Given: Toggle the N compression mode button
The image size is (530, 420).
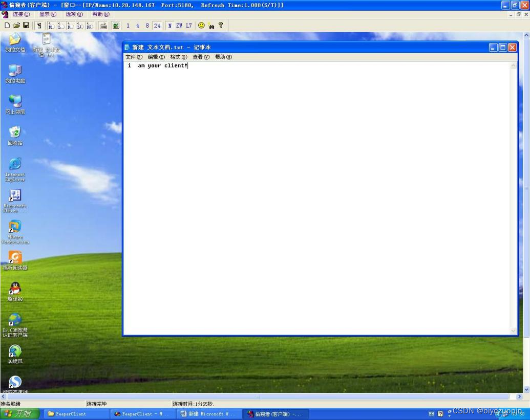Looking at the screenshot, I should 169,26.
